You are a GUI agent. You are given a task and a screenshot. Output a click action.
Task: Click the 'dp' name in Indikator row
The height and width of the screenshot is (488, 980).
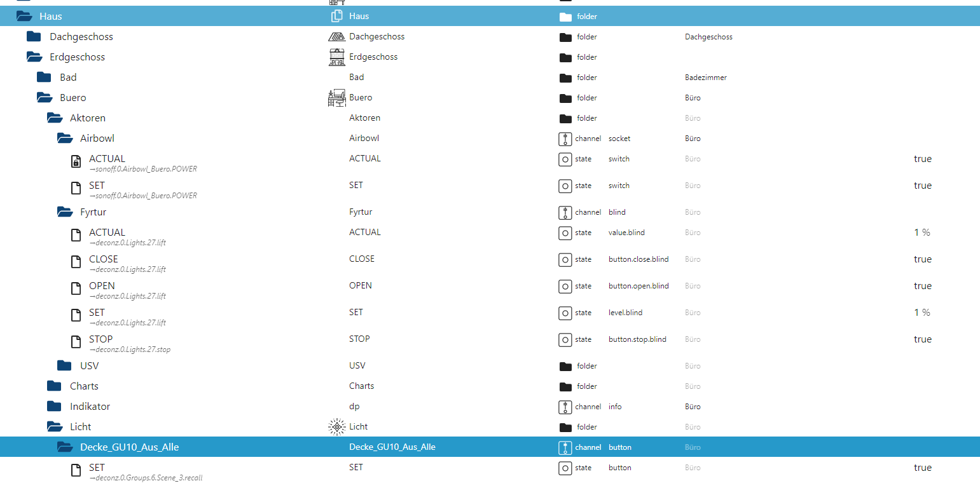click(x=355, y=406)
